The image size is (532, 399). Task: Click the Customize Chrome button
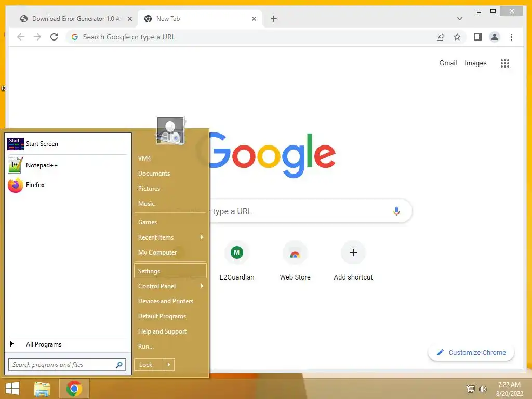[471, 353]
